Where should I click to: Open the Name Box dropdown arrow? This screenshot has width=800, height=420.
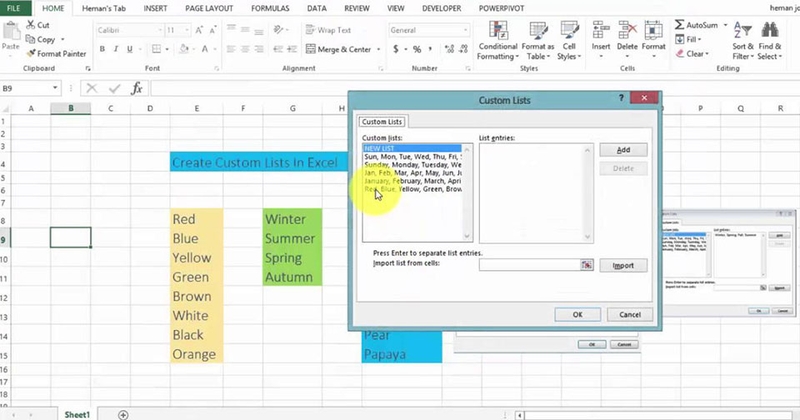[x=55, y=88]
